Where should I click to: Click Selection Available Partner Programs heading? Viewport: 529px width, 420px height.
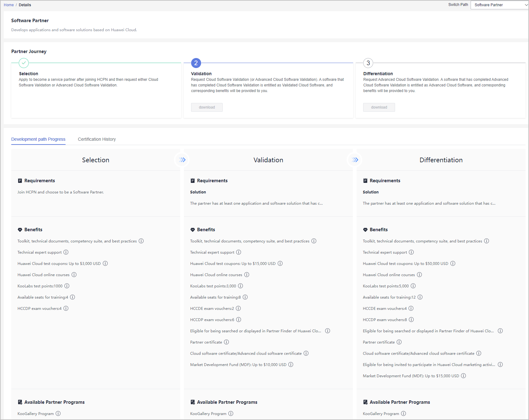(54, 402)
